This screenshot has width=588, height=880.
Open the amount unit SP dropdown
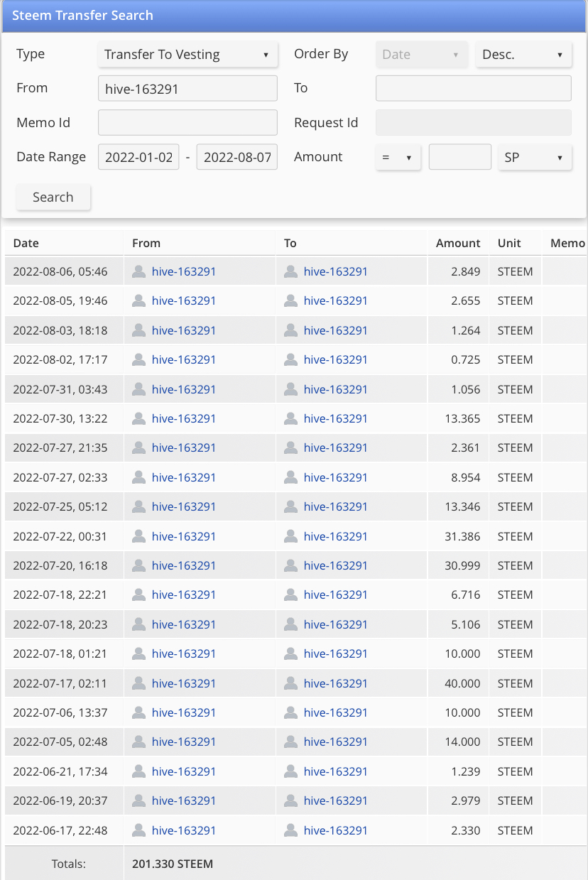pos(534,158)
